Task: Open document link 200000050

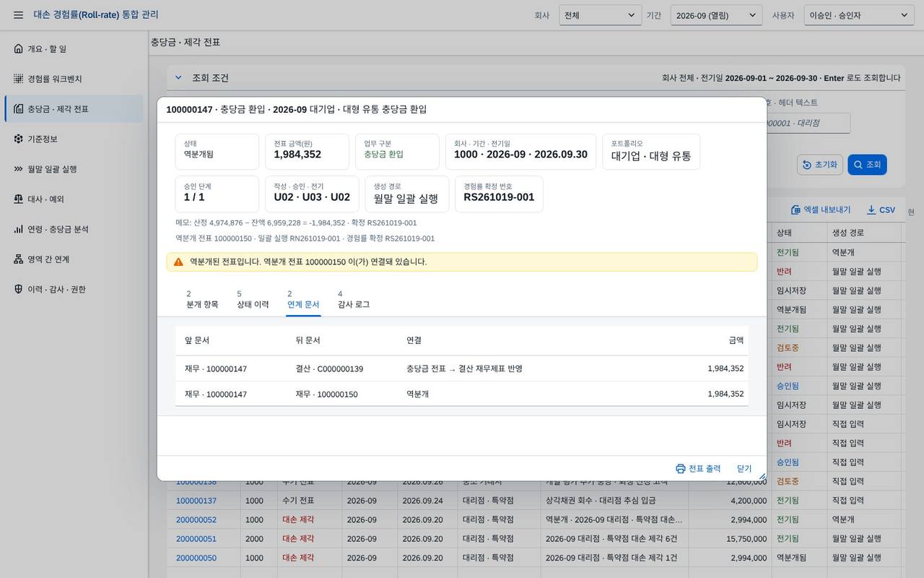Action: (x=196, y=558)
